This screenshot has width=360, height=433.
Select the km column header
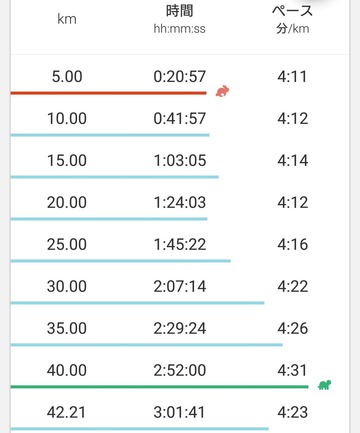click(67, 19)
